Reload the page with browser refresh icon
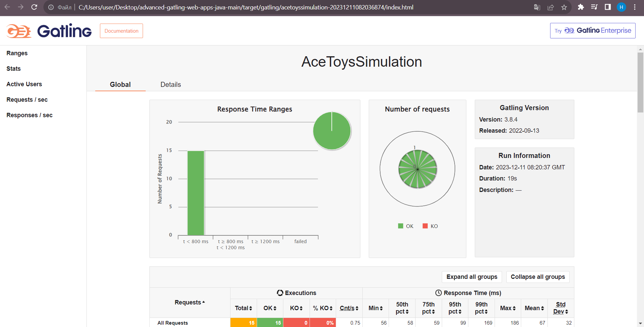644x327 pixels. (x=34, y=7)
